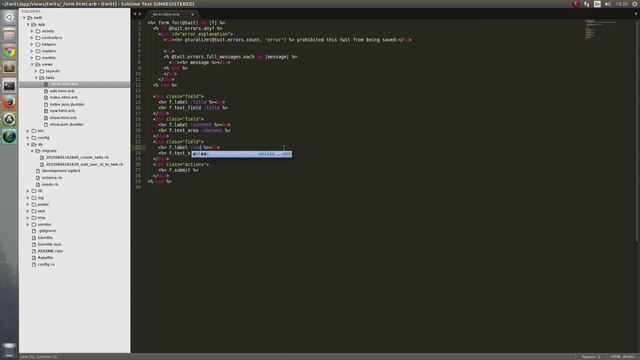Open the Ubuntu Dash launcher icon
640x360 pixels.
(x=9, y=18)
